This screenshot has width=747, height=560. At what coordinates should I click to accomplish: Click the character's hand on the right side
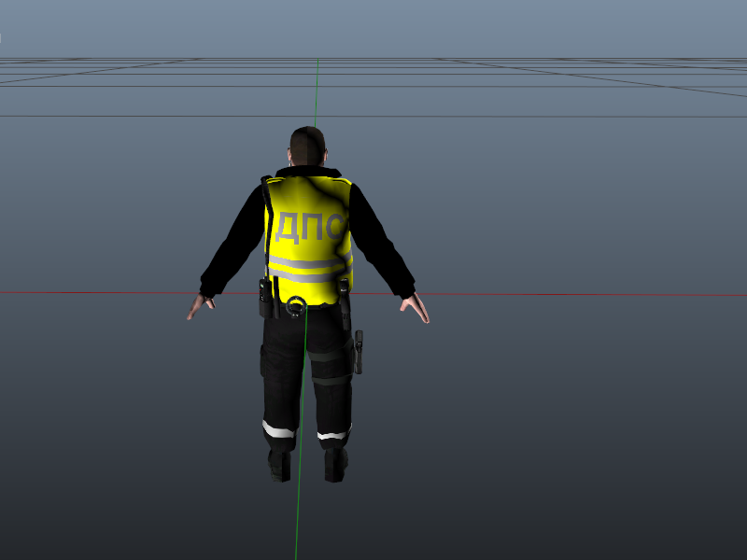pyautogui.click(x=416, y=307)
